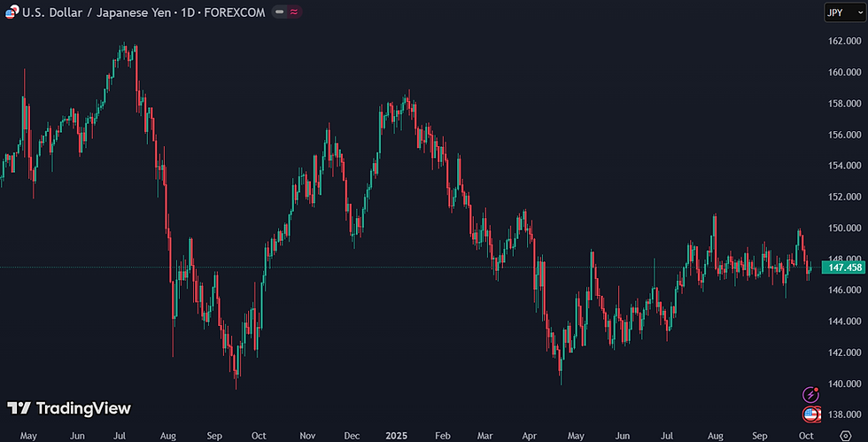Screen dimensions: 868x442
Task: Click the Apr label on the time axis
Action: coord(530,436)
